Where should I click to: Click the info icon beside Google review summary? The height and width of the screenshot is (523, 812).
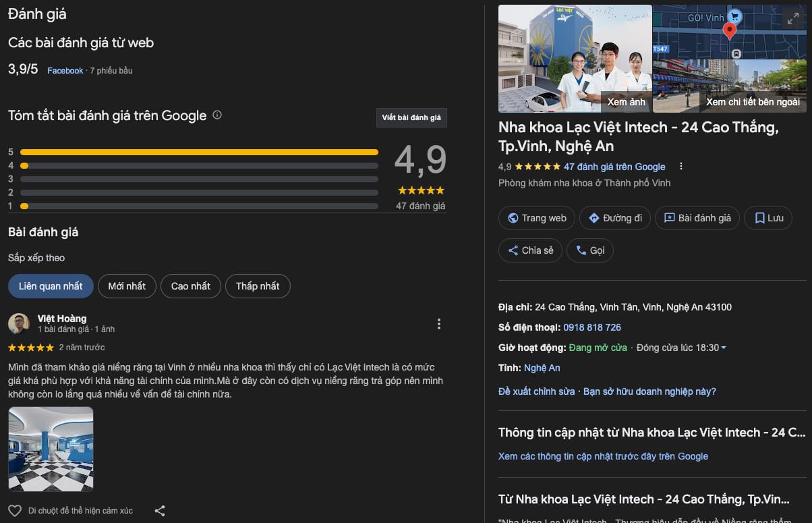click(217, 115)
